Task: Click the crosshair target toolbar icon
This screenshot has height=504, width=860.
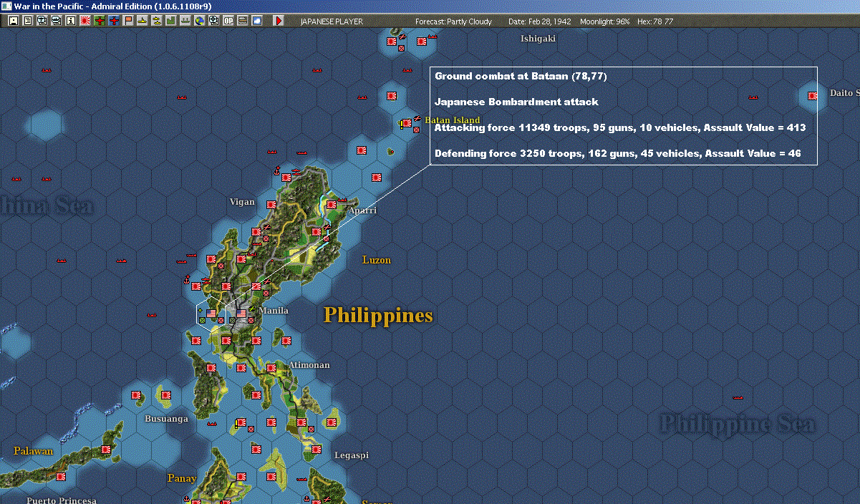Action: [x=213, y=21]
